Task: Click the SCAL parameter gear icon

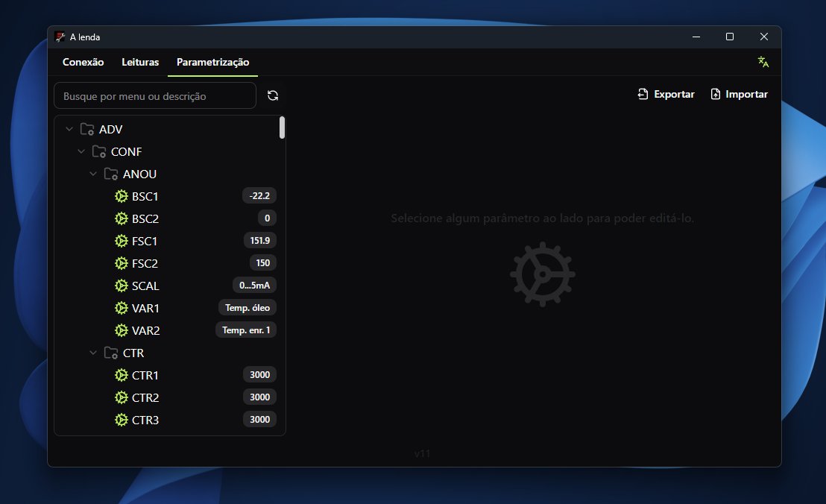Action: pyautogui.click(x=122, y=286)
